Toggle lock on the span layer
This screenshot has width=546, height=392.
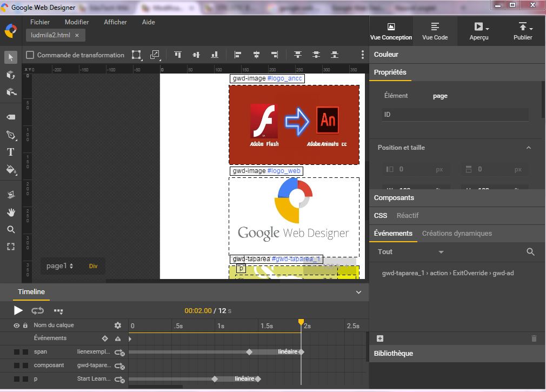[25, 352]
